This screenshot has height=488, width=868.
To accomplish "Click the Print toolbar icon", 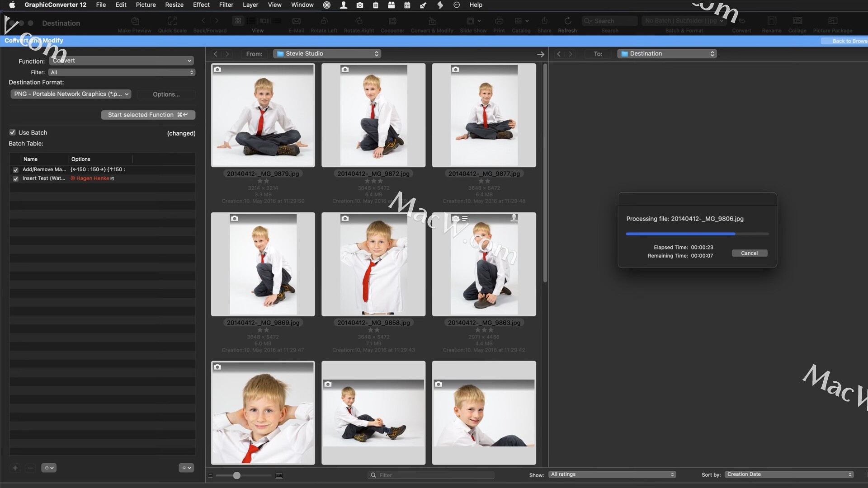I will click(499, 21).
